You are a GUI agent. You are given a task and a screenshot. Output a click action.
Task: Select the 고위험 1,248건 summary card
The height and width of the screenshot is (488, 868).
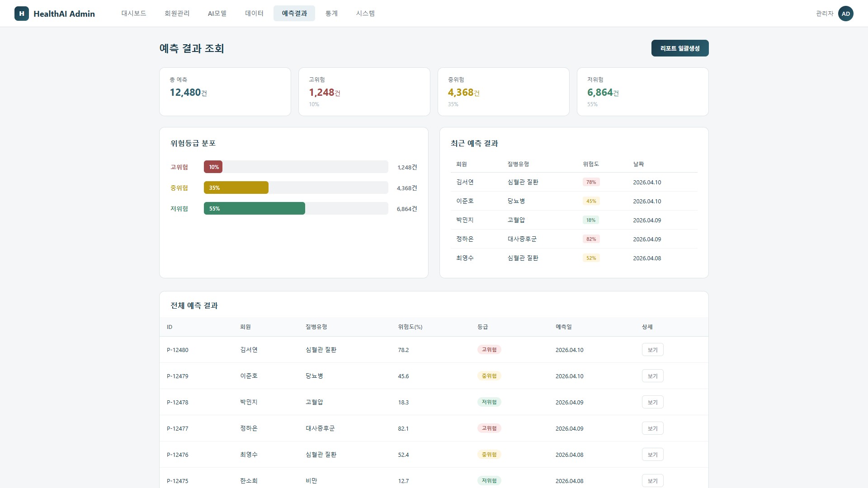click(x=364, y=92)
